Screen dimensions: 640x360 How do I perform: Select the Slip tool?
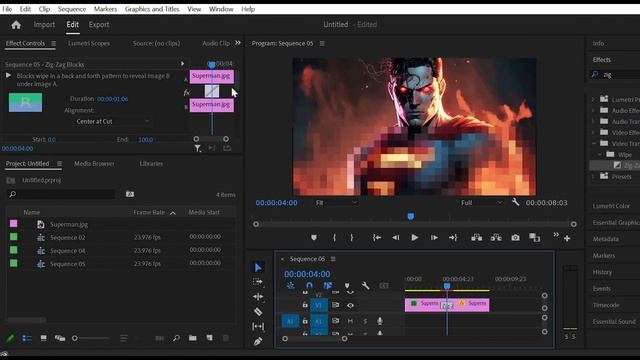[258, 327]
